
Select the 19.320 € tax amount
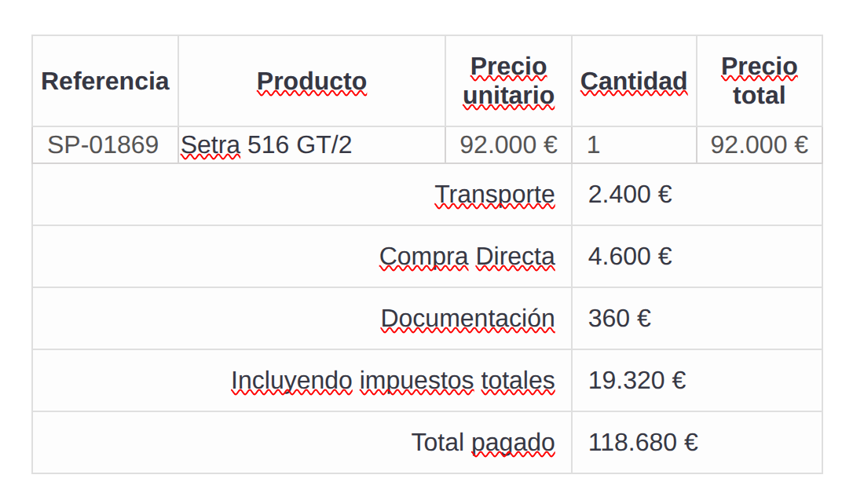637,381
